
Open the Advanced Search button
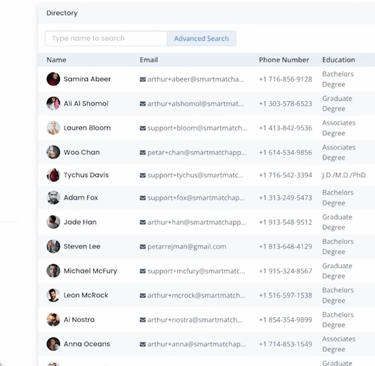[201, 38]
